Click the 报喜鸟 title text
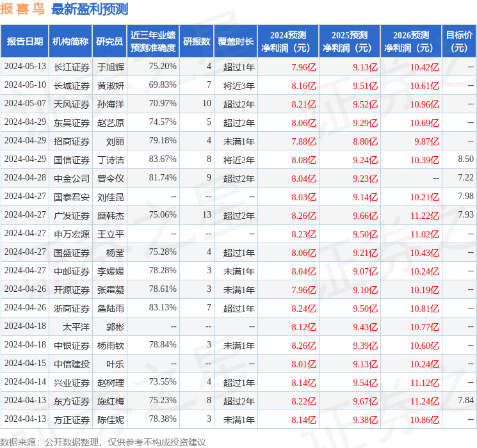Image resolution: width=477 pixels, height=448 pixels. tap(22, 9)
